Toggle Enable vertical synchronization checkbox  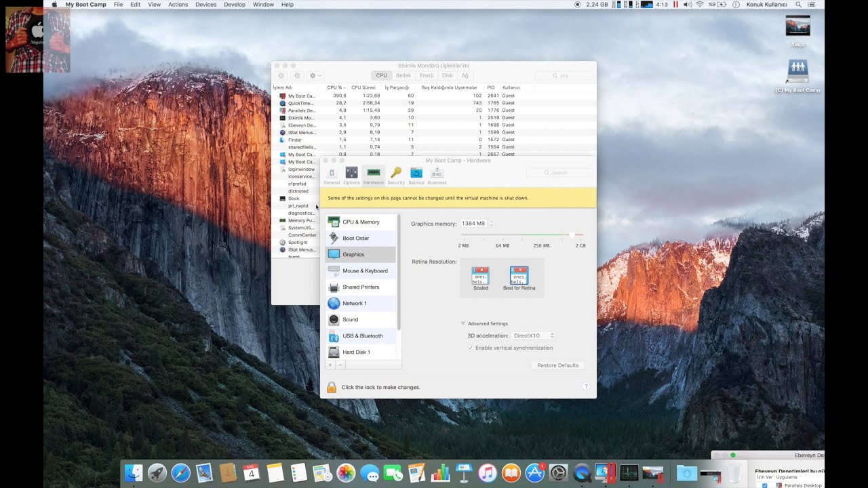(x=471, y=348)
